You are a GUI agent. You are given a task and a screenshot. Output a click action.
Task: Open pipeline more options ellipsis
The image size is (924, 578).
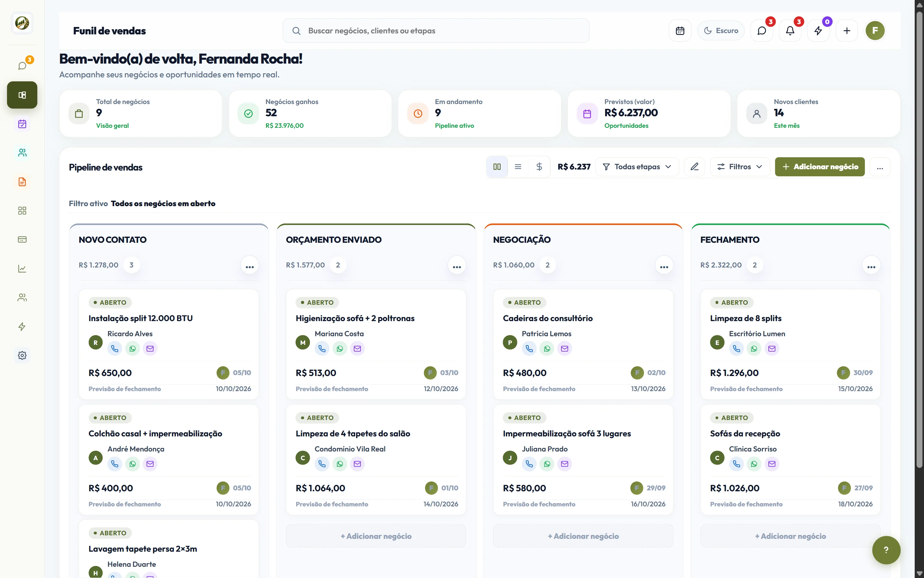click(880, 167)
